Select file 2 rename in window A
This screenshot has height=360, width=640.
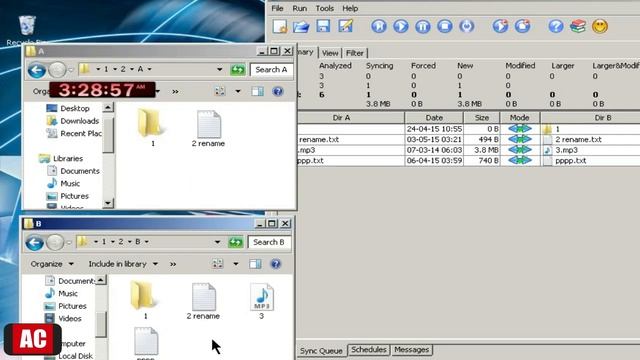coord(209,129)
